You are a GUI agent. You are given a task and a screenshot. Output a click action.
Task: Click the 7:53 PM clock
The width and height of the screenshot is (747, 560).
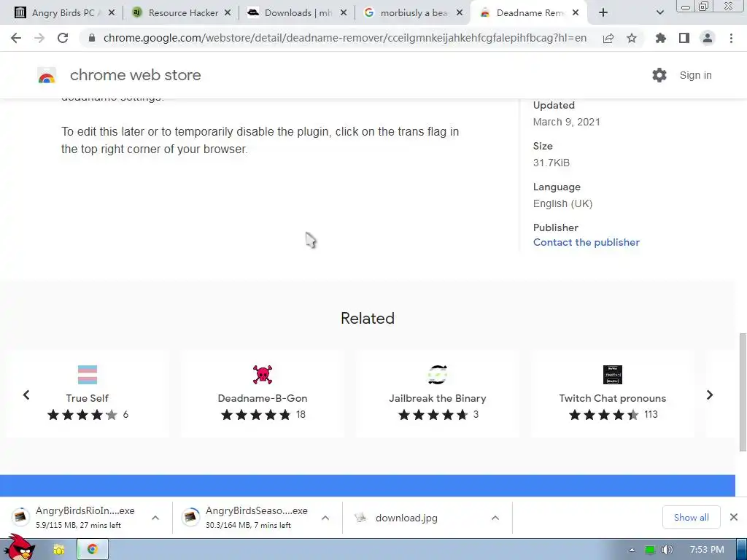(x=707, y=550)
